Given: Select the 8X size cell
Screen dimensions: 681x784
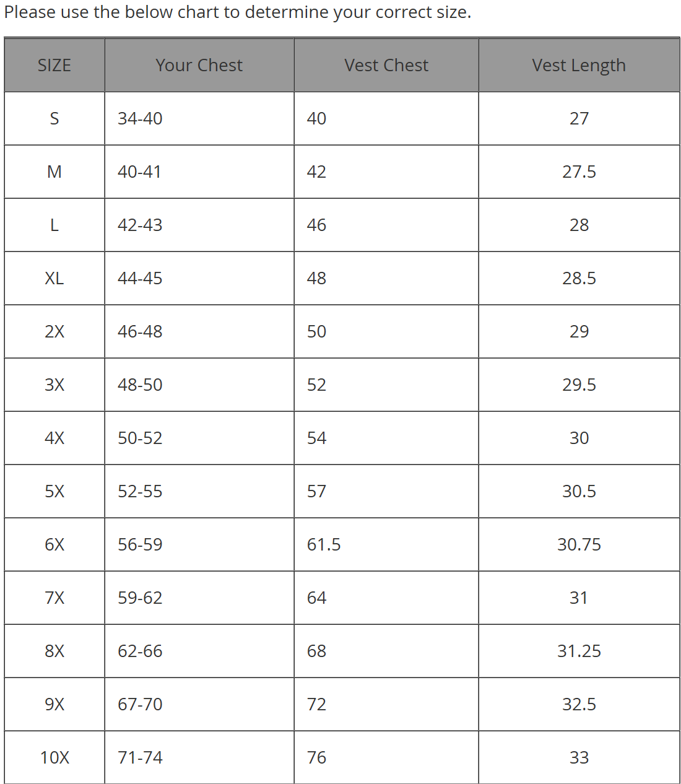Looking at the screenshot, I should [54, 651].
